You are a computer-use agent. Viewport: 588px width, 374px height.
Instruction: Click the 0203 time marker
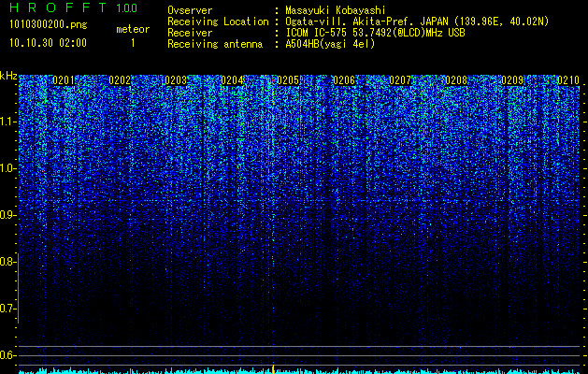click(x=176, y=80)
